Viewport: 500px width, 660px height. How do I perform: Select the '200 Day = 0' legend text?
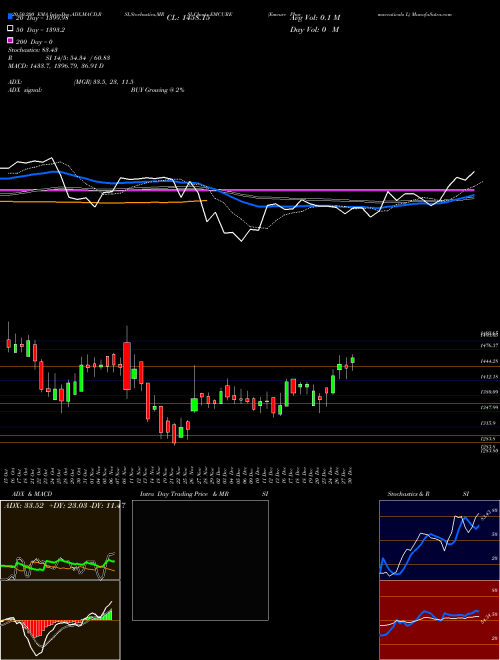click(34, 42)
